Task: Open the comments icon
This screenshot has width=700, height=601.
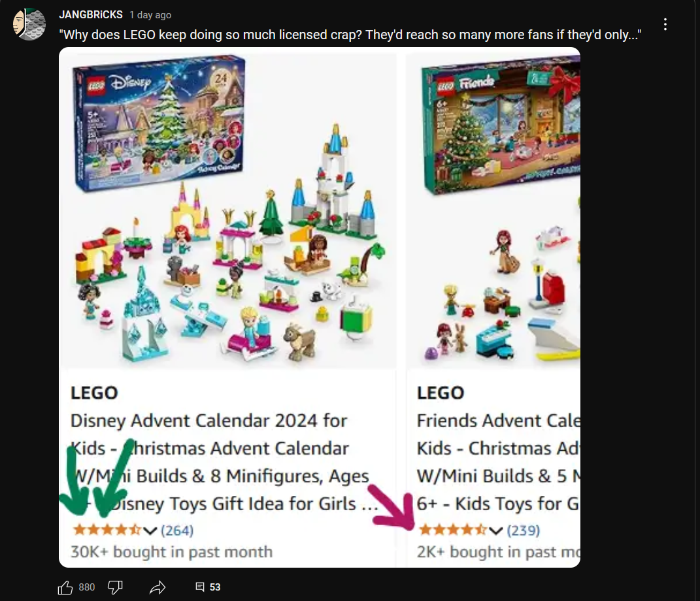Action: coord(200,587)
